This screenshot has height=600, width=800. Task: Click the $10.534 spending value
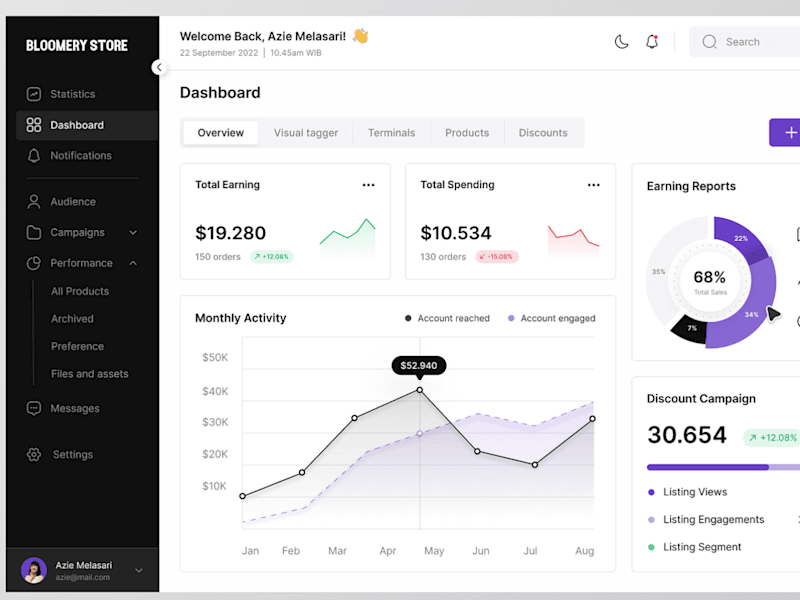click(456, 233)
